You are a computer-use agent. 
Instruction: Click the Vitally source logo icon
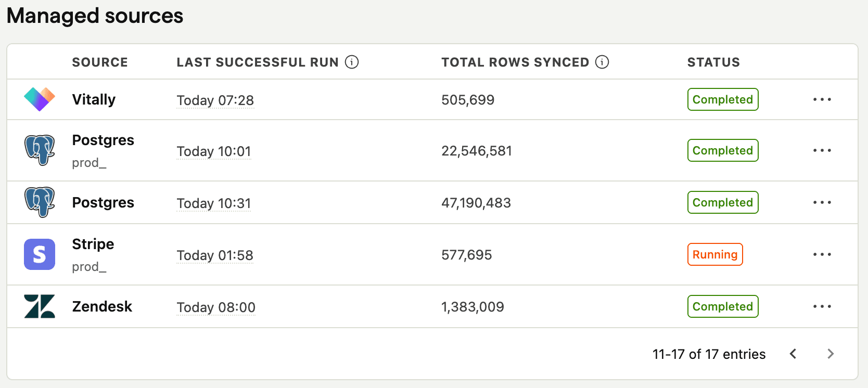point(40,99)
